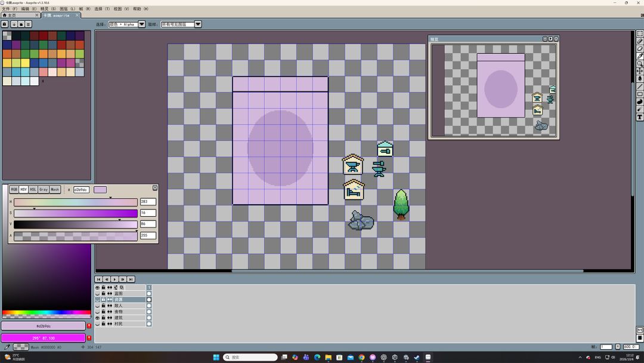Select the Text tool
Viewport: 644px width, 363px height.
point(640,117)
